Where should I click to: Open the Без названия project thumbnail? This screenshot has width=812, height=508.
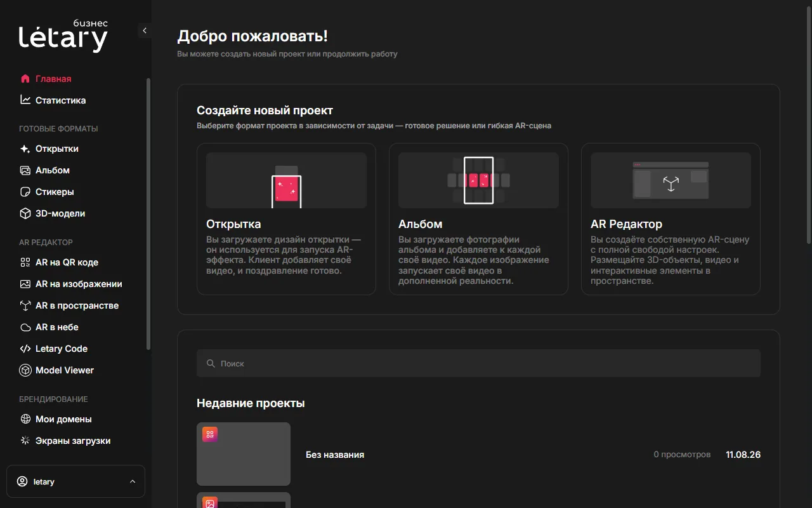click(x=244, y=454)
